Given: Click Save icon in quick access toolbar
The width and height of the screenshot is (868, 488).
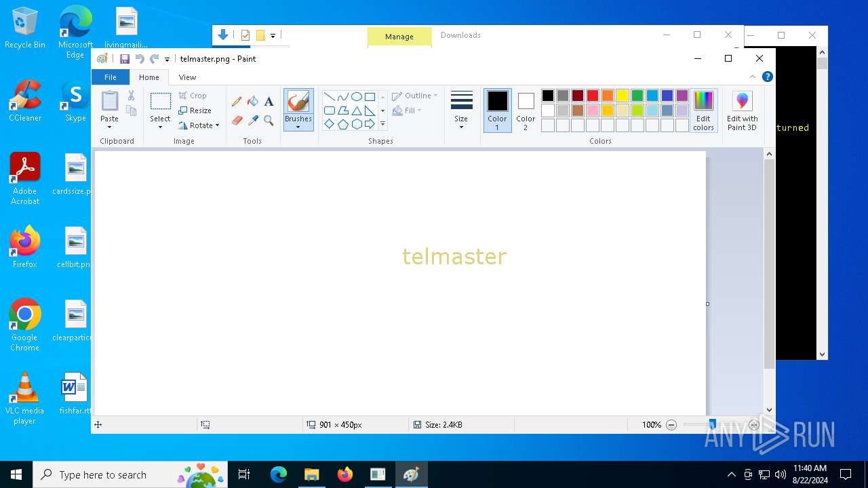Looking at the screenshot, I should pyautogui.click(x=125, y=59).
